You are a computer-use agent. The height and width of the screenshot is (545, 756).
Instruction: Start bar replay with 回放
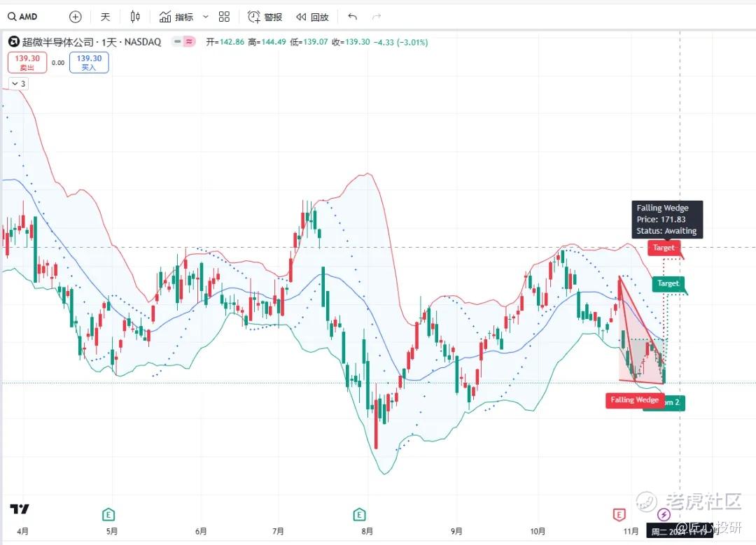click(312, 17)
